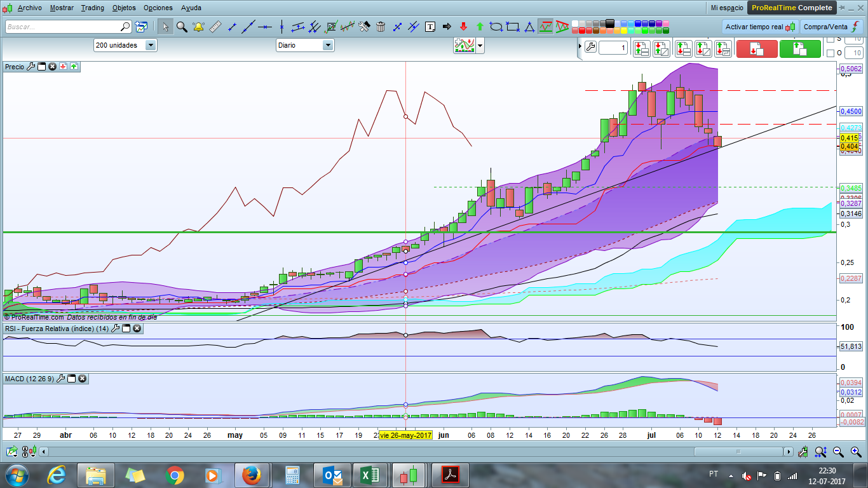Toggle the channel lines drawing mode
This screenshot has width=868, height=488.
299,27
